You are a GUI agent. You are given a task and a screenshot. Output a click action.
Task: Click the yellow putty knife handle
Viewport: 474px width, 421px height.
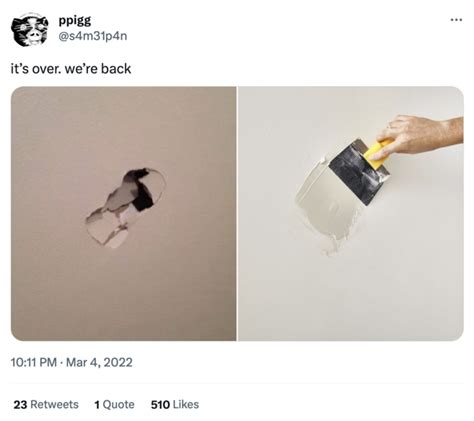click(x=378, y=155)
